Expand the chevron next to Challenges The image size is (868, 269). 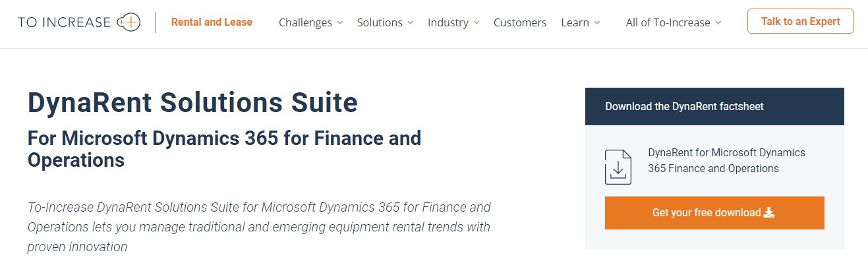click(x=340, y=22)
